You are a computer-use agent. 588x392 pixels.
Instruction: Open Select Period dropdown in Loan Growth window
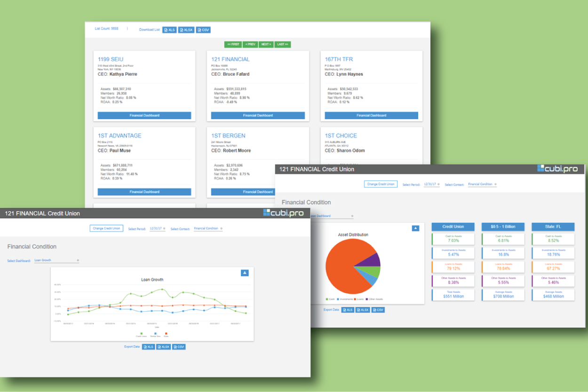tap(157, 228)
